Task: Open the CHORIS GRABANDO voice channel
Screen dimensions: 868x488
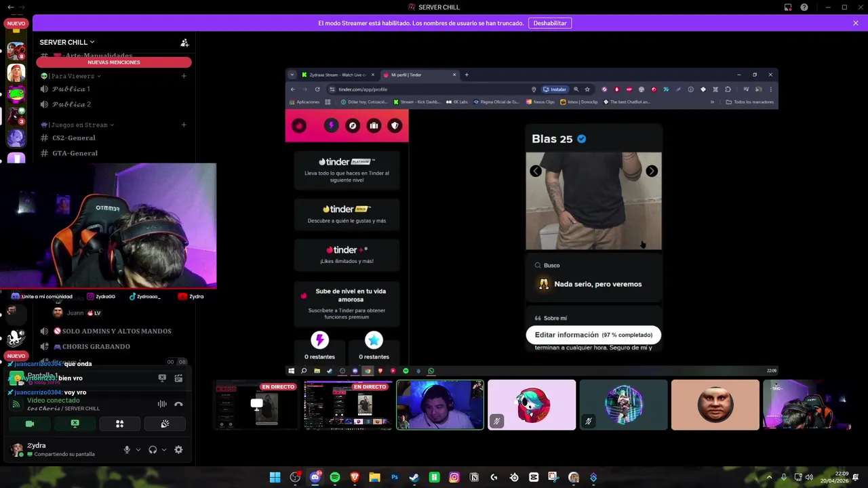Action: [x=114, y=346]
